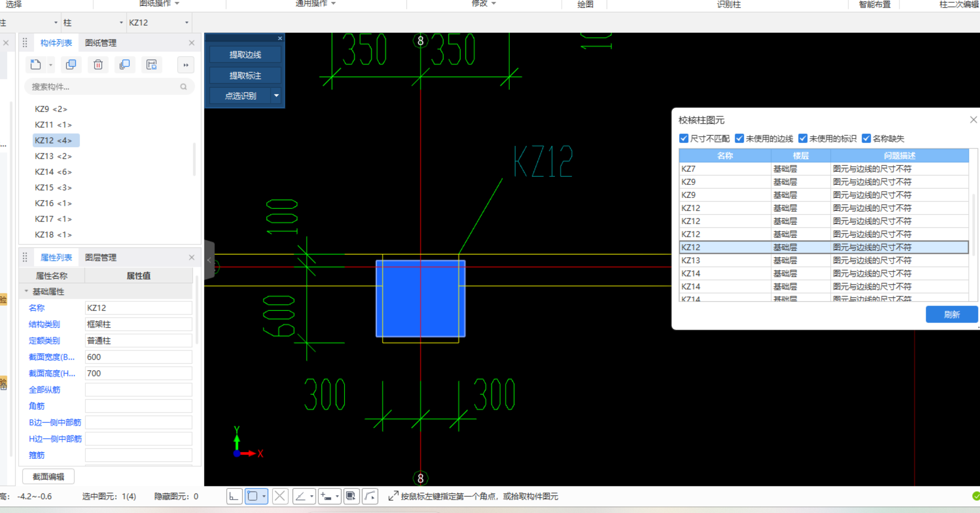Collapse the 基础属性 section
Viewport: 980px width, 513px height.
pyautogui.click(x=26, y=291)
